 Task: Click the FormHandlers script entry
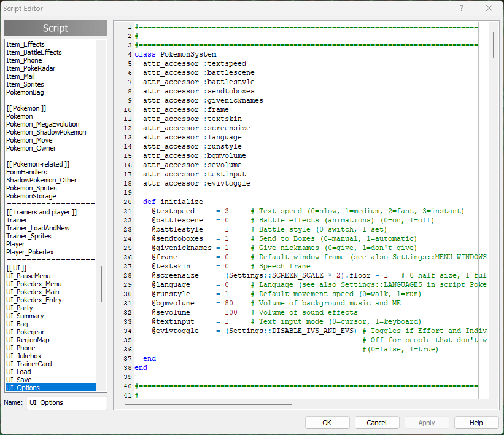[26, 172]
